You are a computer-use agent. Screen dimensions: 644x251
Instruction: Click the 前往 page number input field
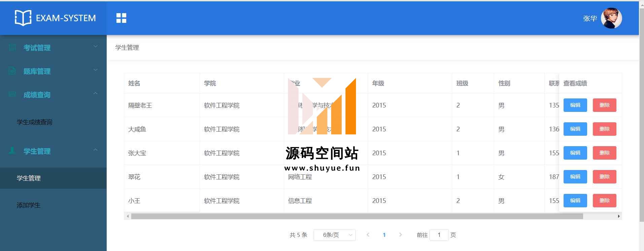(x=439, y=235)
